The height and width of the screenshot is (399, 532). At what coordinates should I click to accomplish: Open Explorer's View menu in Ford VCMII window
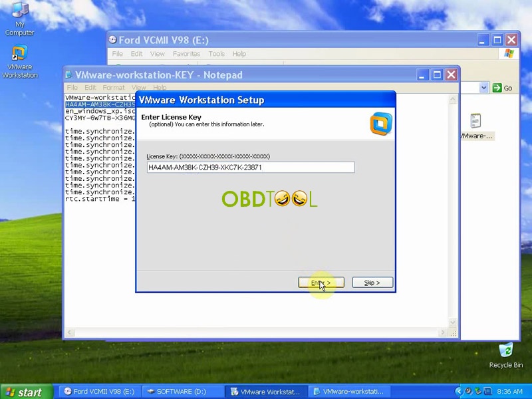coord(158,54)
